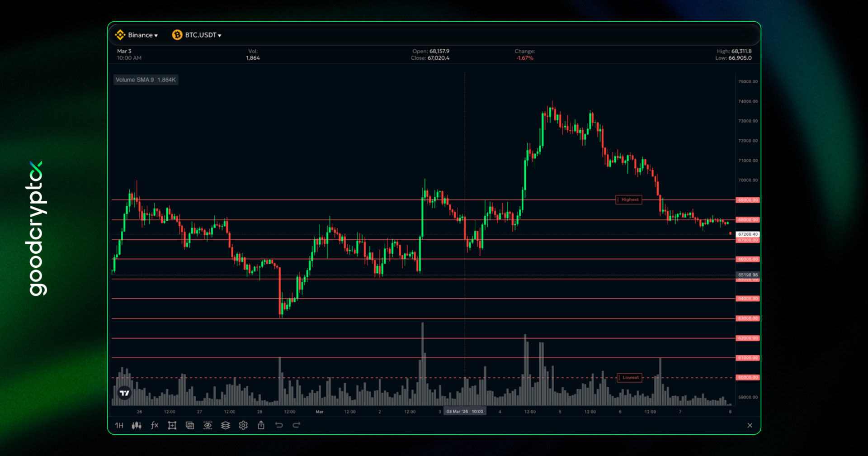This screenshot has height=456, width=868.
Task: Open the Binance exchange dropdown
Action: tap(137, 35)
